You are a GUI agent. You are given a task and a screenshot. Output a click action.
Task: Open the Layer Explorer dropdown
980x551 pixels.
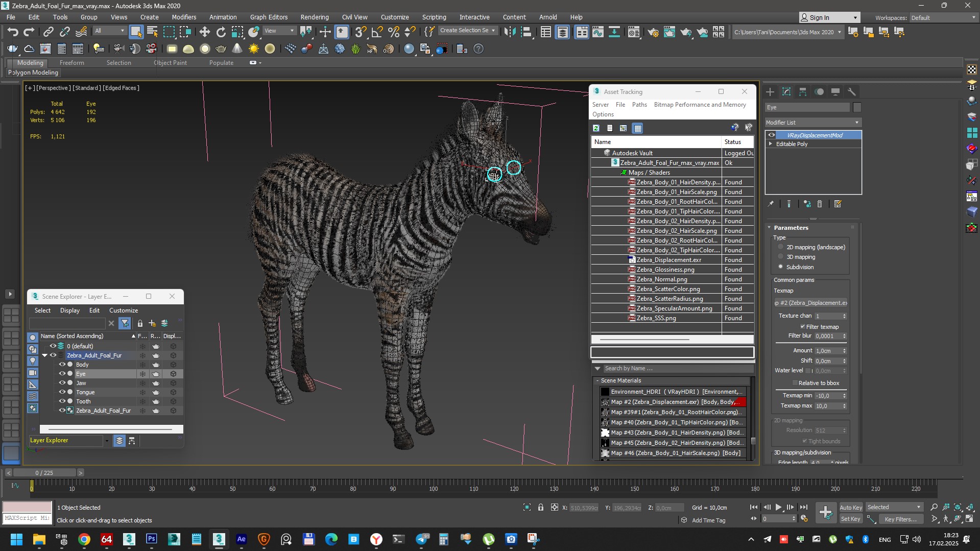[x=107, y=440]
